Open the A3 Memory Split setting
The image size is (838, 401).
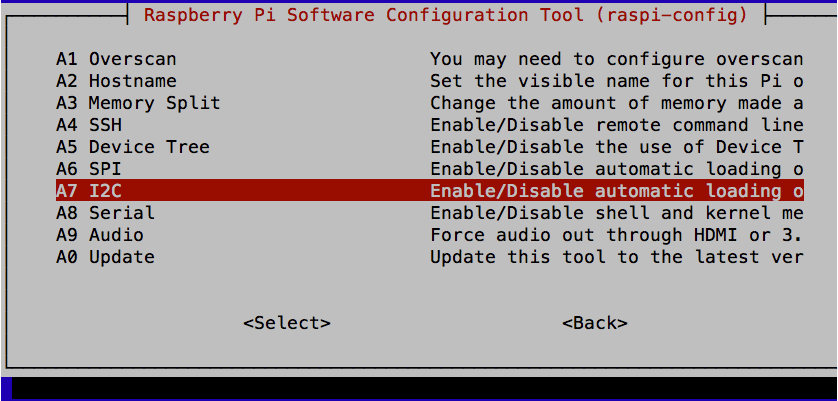[x=138, y=103]
